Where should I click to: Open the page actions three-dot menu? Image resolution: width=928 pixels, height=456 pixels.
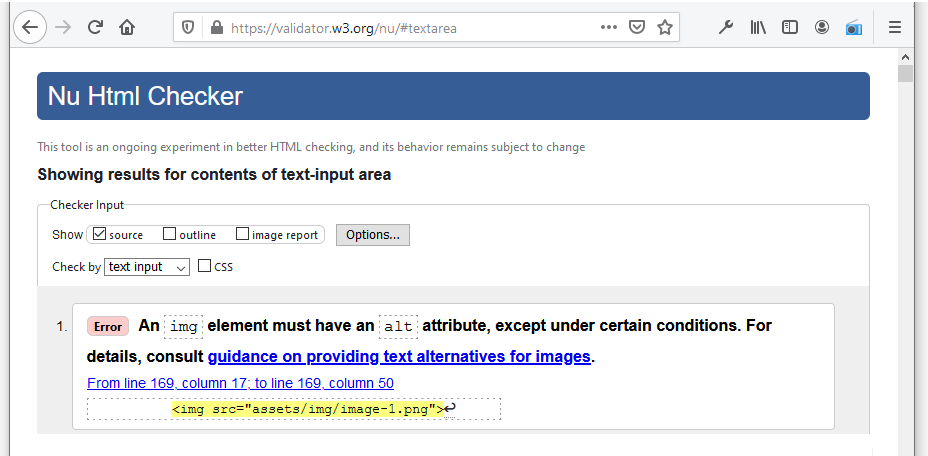coord(608,28)
